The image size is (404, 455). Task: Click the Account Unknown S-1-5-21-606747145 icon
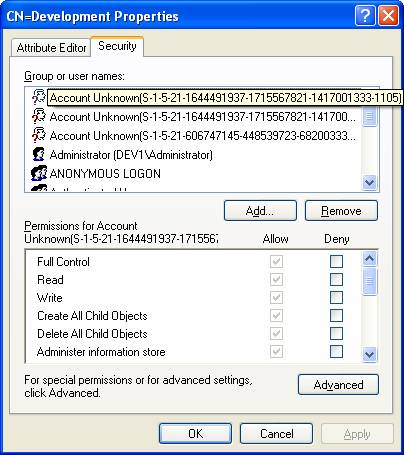(x=39, y=135)
